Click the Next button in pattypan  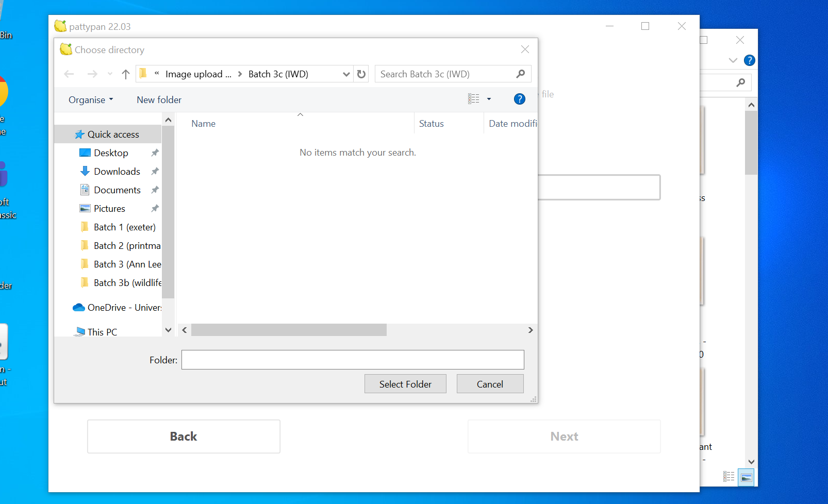click(x=564, y=436)
